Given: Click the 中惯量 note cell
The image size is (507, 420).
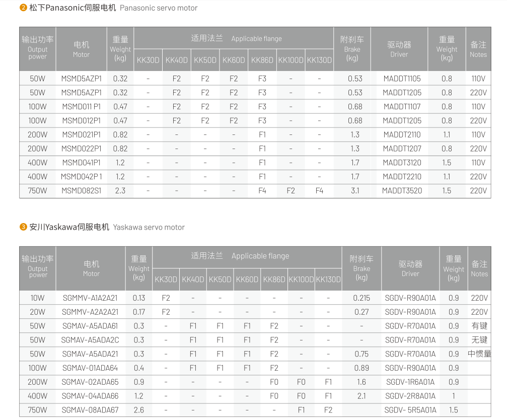Looking at the screenshot, I should 479,354.
